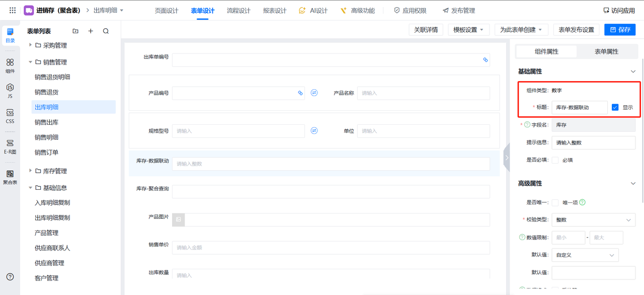Image resolution: width=644 pixels, height=295 pixels.
Task: Switch to the 流程设计 tab
Action: point(238,11)
